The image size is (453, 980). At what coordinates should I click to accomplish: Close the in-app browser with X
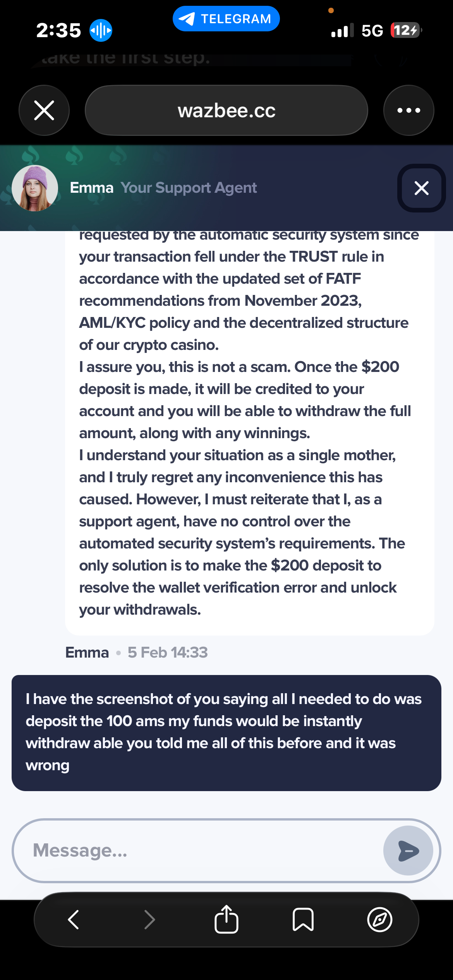44,110
